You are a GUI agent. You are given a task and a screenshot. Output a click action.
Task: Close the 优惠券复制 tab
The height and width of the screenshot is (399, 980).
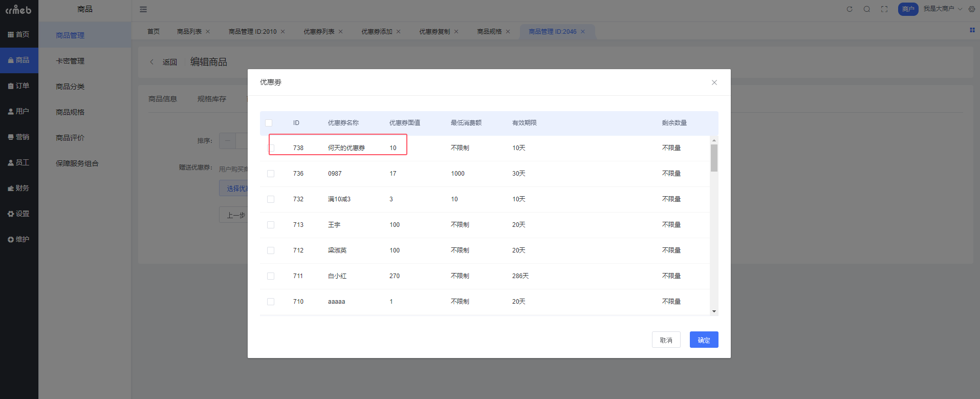[x=456, y=32]
